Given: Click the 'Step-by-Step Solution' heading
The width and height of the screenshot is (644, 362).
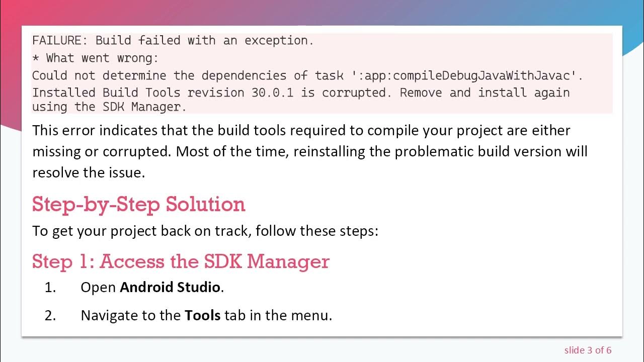Looking at the screenshot, I should click(x=139, y=204).
